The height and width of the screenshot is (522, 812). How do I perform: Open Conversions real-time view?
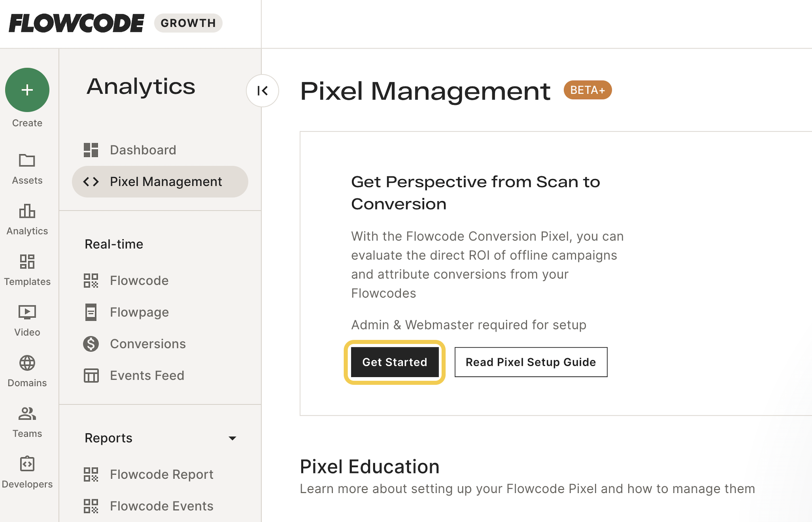click(160, 344)
